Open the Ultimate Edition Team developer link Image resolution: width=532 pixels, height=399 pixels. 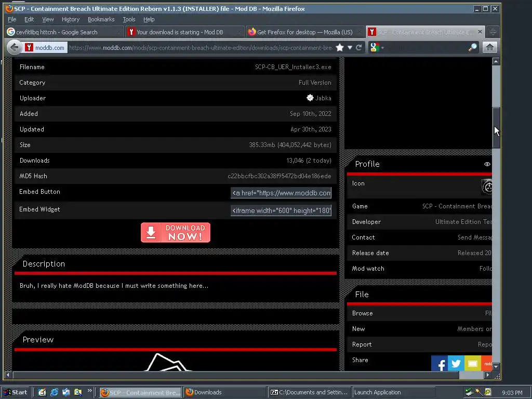click(463, 222)
